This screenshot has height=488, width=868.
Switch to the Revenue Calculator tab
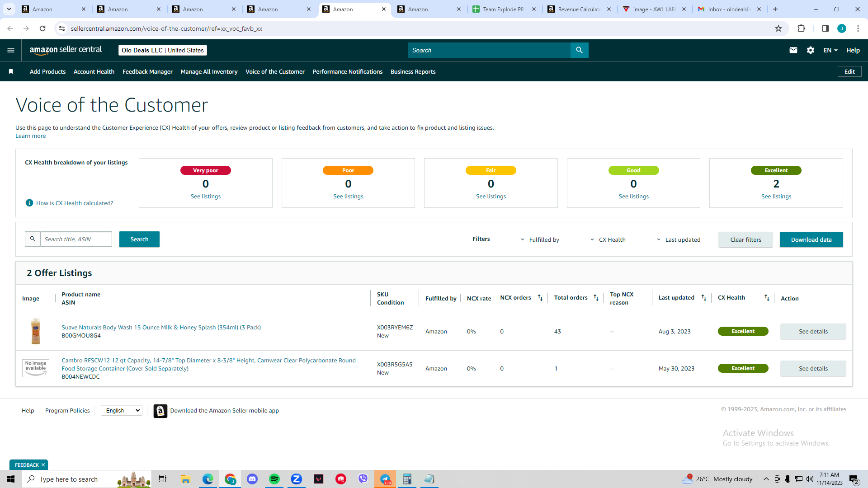click(579, 9)
